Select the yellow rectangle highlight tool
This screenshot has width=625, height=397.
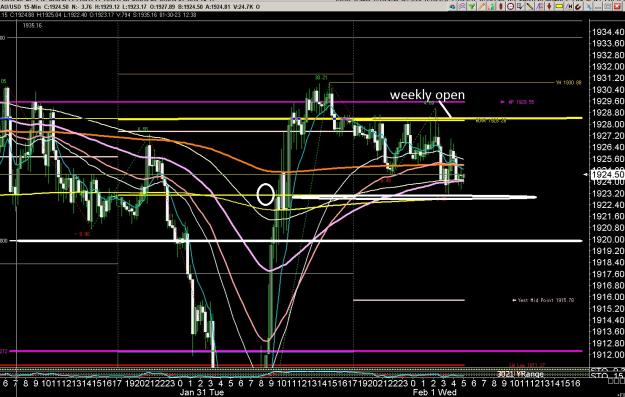coord(559,7)
